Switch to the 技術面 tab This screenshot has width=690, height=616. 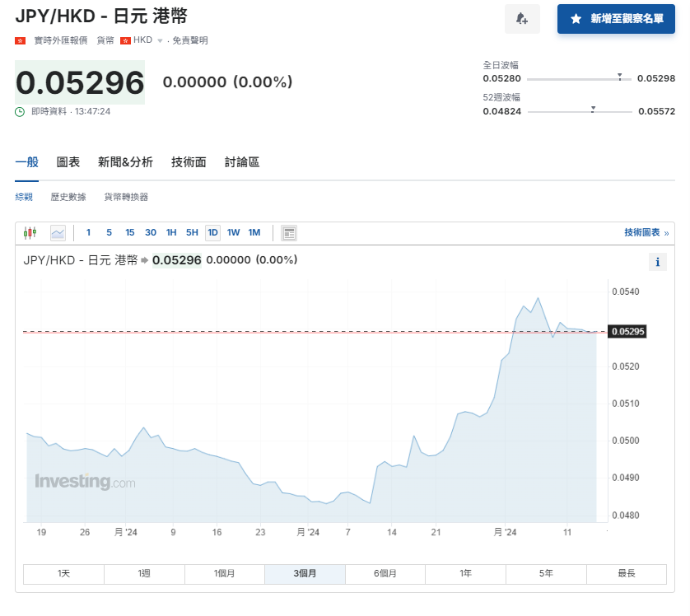coord(189,161)
